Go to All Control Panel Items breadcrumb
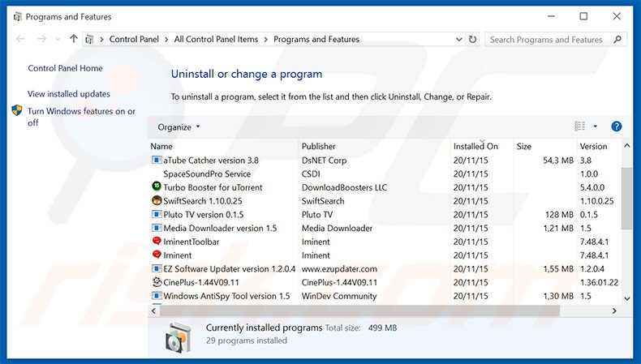This screenshot has width=641, height=364. [216, 39]
